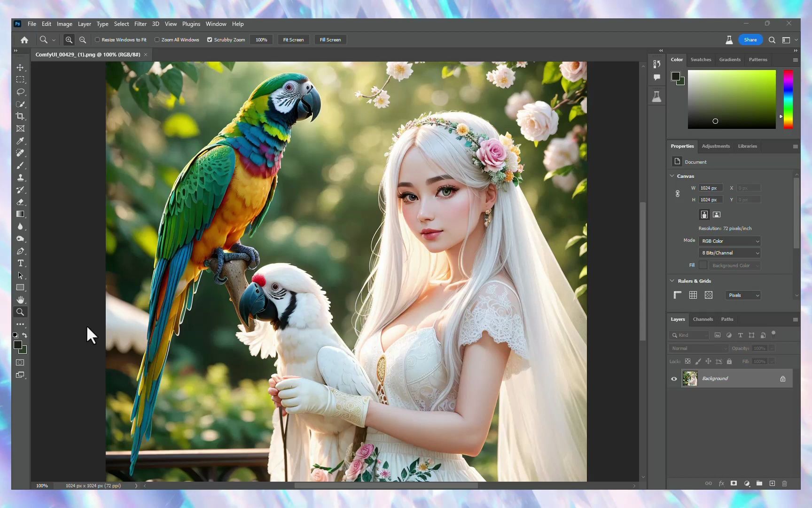Select the Clone Stamp tool
Screen dimensions: 812x508
click(x=21, y=177)
